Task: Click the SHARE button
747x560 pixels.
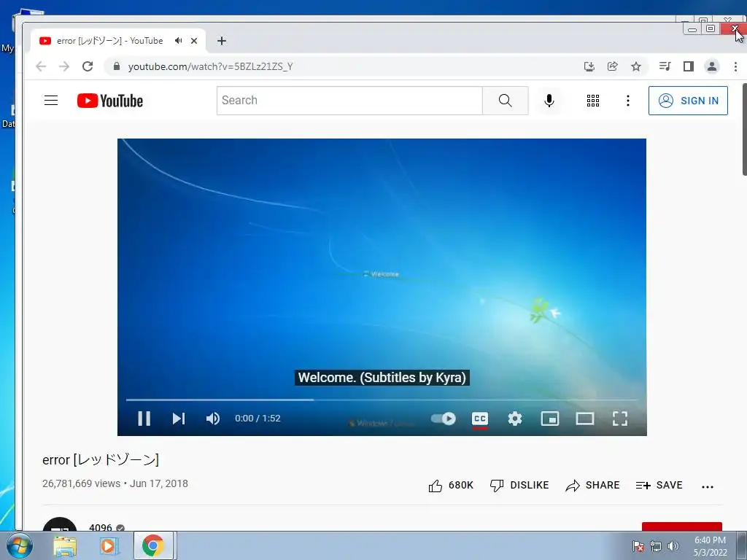Action: tap(592, 485)
